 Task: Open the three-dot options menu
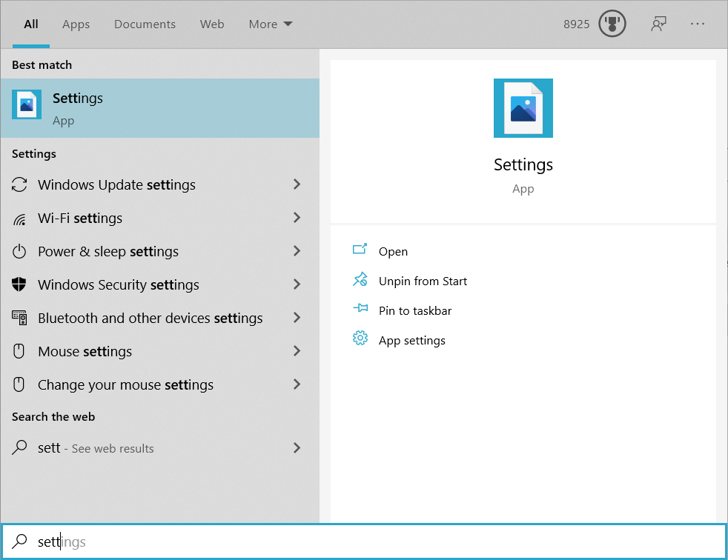pyautogui.click(x=698, y=24)
